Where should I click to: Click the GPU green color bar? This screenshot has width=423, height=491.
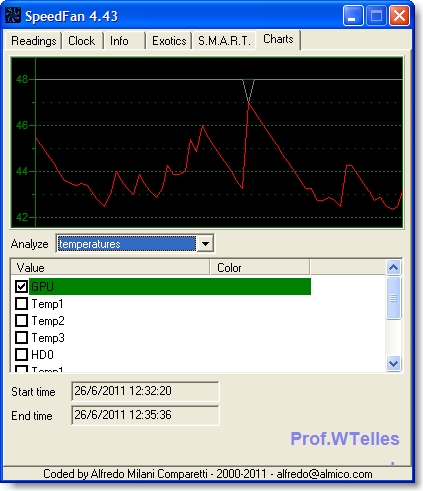point(170,287)
